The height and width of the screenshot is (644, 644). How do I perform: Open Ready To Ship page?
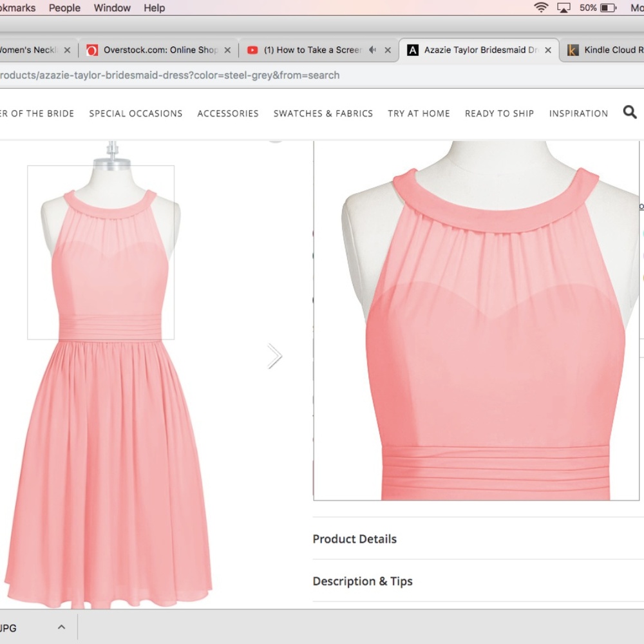(x=500, y=113)
